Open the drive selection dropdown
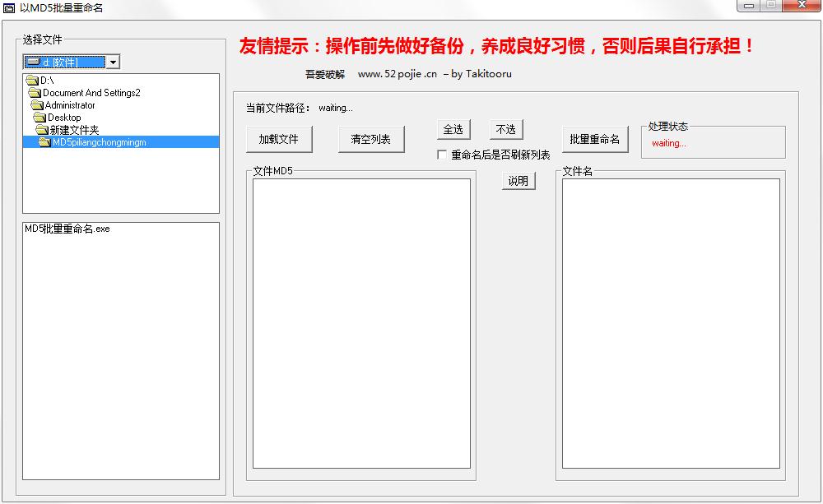 113,61
